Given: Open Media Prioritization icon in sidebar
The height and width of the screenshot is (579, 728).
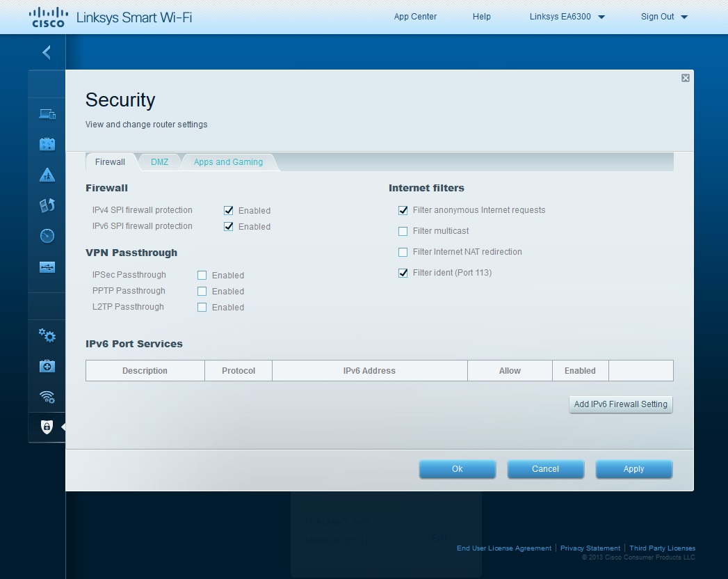Looking at the screenshot, I should coord(47,205).
